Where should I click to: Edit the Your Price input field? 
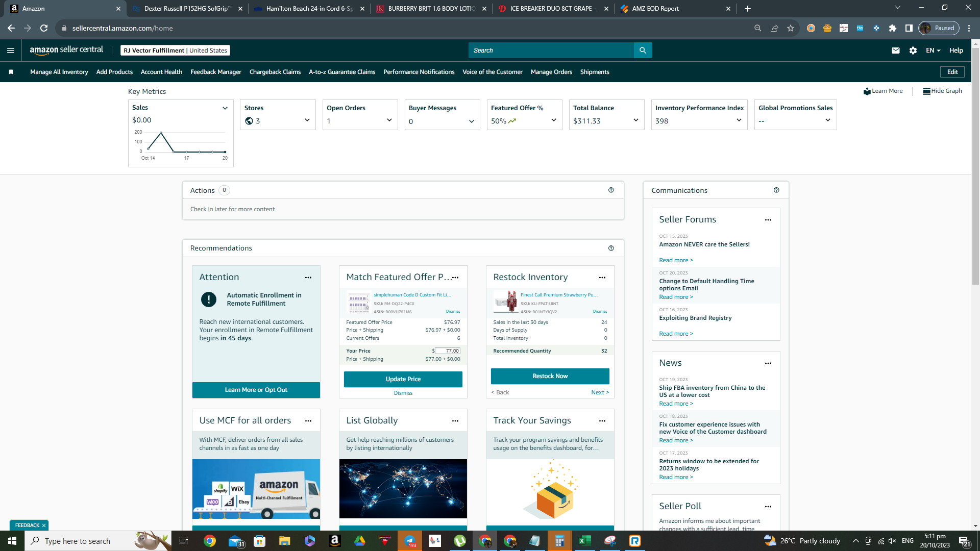click(x=448, y=351)
